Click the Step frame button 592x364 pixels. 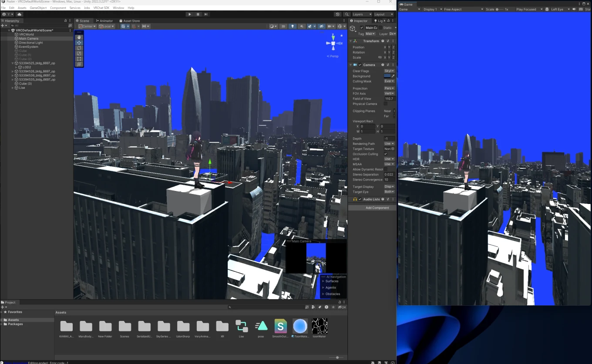pos(206,14)
